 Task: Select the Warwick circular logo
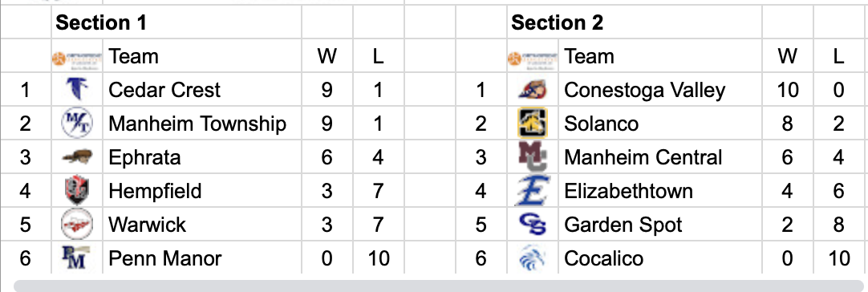(x=77, y=225)
